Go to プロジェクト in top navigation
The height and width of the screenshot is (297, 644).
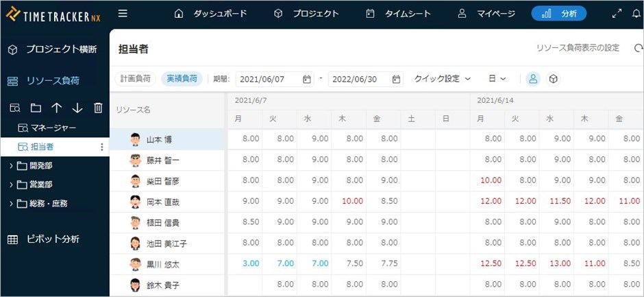coord(306,13)
